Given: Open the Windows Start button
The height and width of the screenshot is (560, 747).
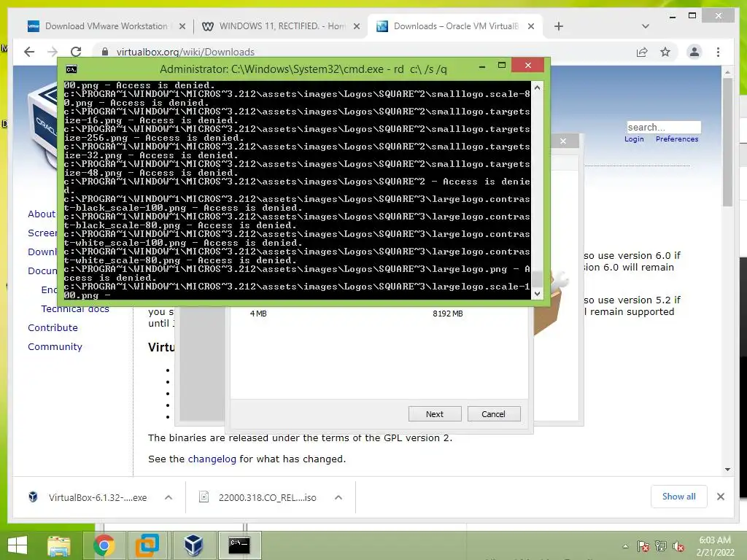Looking at the screenshot, I should 18,545.
